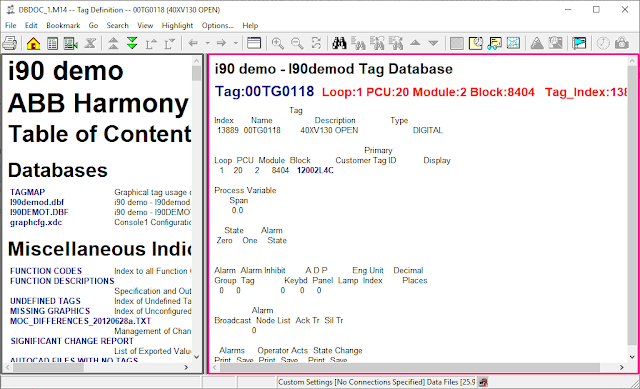Open the SIGNIFICANT CHANGE REPORT link
The height and width of the screenshot is (389, 640).
click(x=72, y=341)
